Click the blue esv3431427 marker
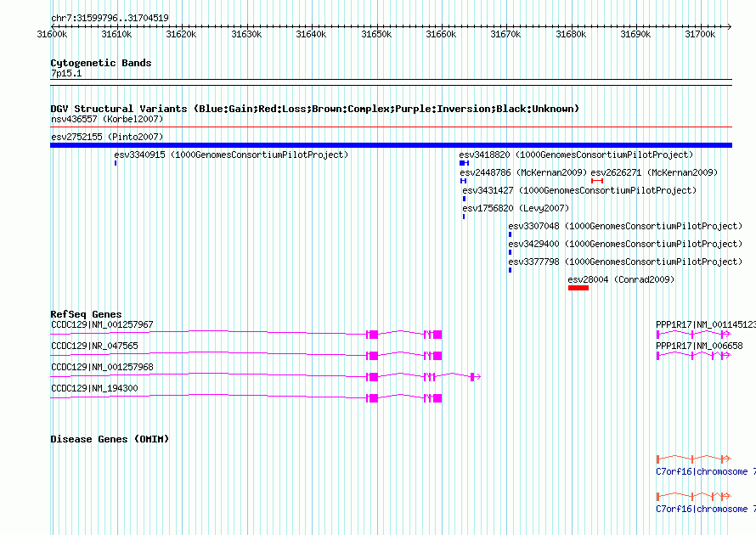Image resolution: width=756 pixels, height=535 pixels. [x=464, y=199]
